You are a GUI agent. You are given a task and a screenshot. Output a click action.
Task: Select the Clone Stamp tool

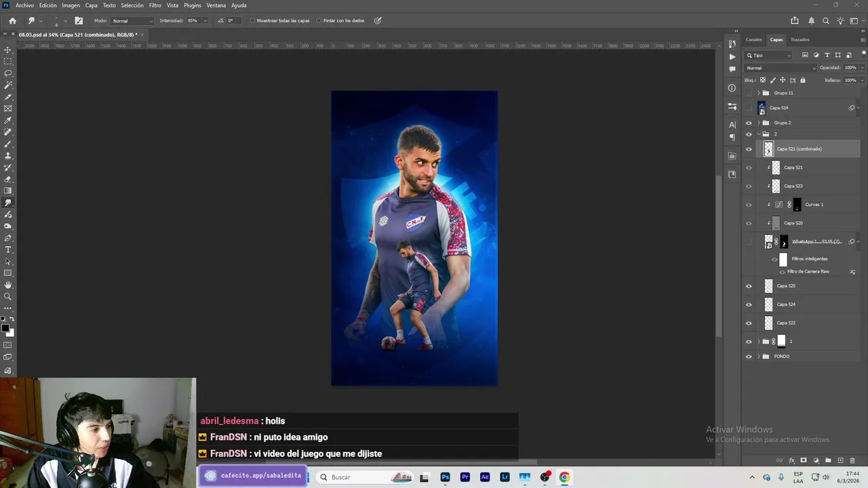click(x=8, y=156)
